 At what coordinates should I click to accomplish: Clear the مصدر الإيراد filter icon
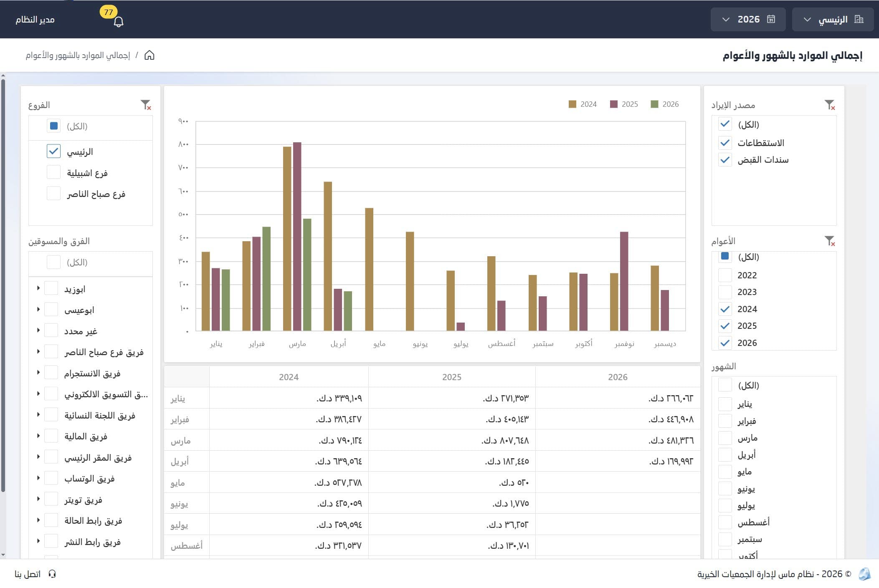point(830,105)
